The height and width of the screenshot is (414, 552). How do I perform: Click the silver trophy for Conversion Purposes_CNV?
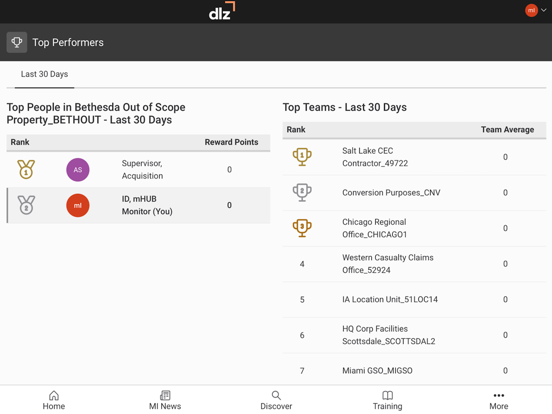click(302, 193)
